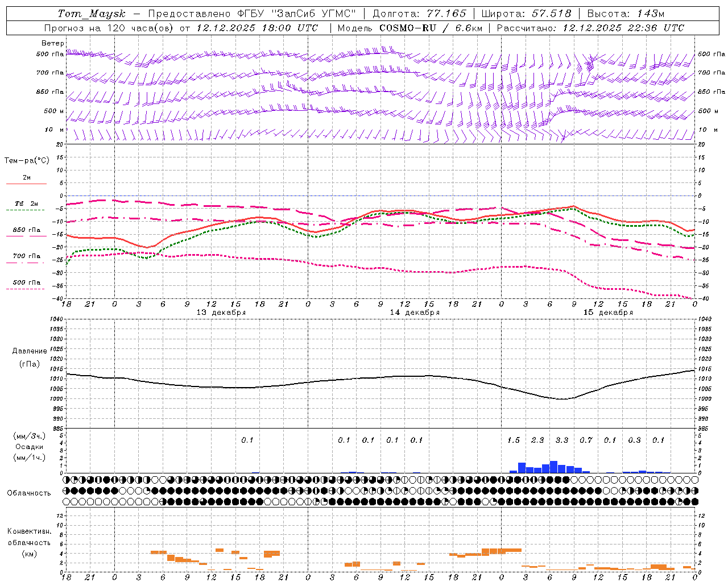The image size is (728, 582).
Task: Select the (мм/3ч.) precipitation unit label
Action: click(30, 436)
